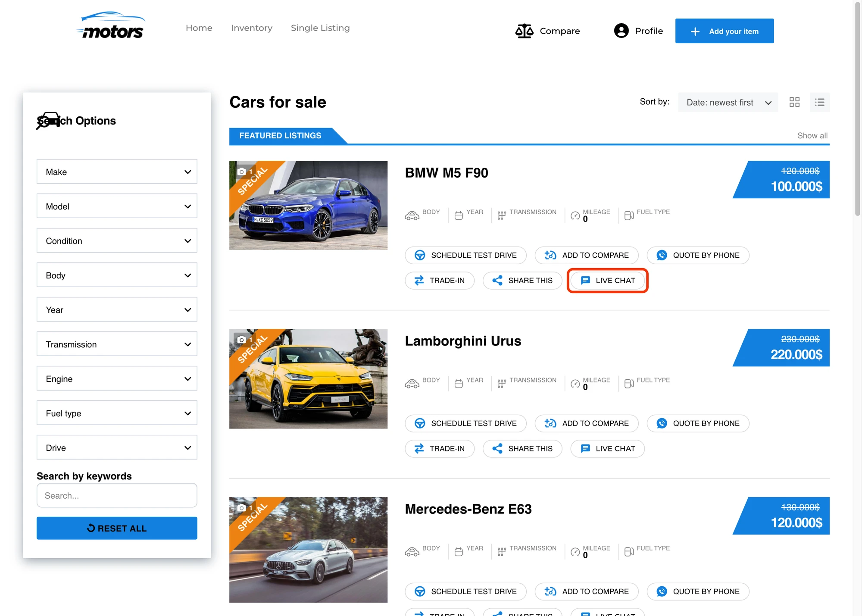Click in the Search by keywords field

click(117, 495)
